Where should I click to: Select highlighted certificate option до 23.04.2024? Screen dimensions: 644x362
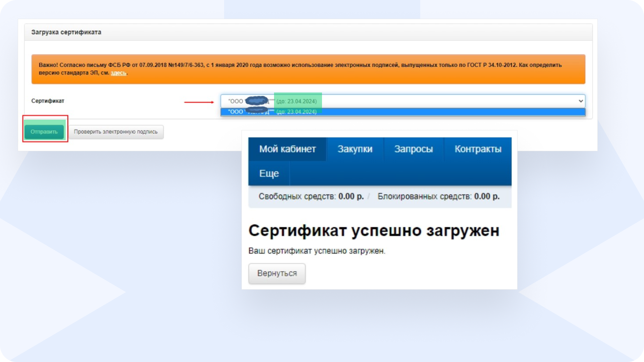click(x=402, y=112)
